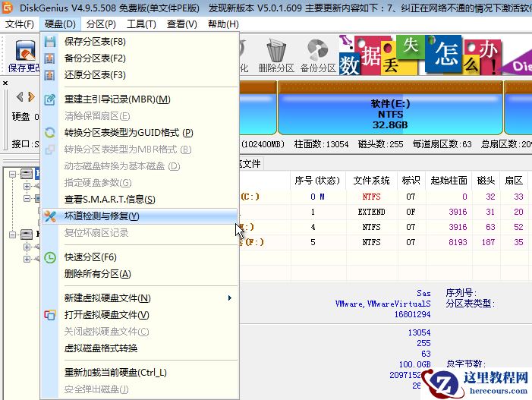532x400 pixels.
Task: Choose 打开虚拟硬盘文件(V)
Action: [x=140, y=315]
